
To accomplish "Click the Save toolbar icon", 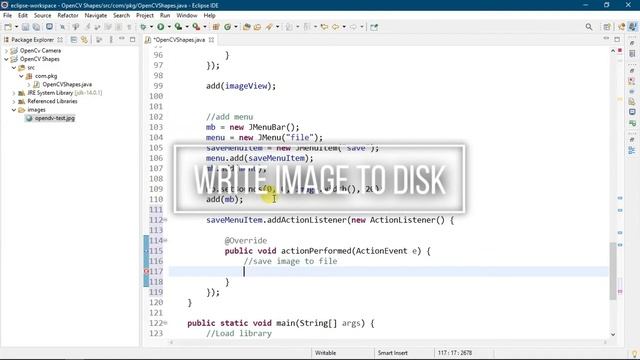I will 25,27.
